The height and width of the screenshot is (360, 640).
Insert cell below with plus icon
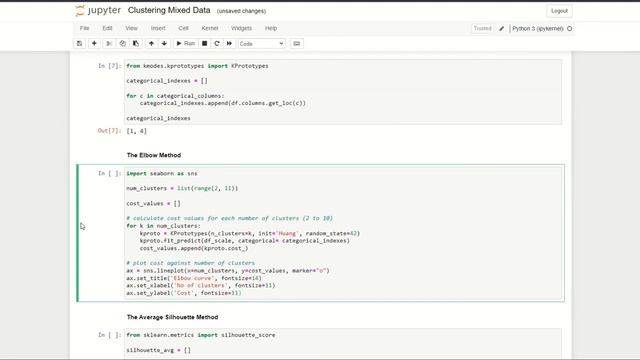[94, 43]
